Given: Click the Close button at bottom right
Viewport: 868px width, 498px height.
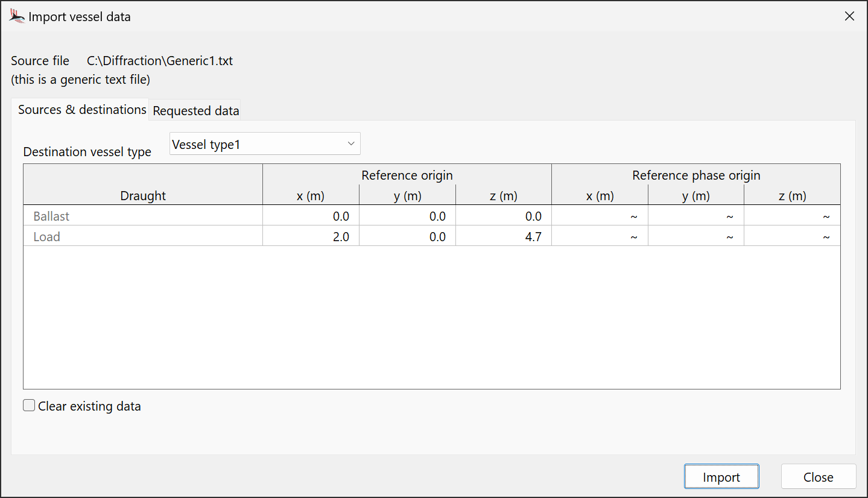Looking at the screenshot, I should [818, 477].
